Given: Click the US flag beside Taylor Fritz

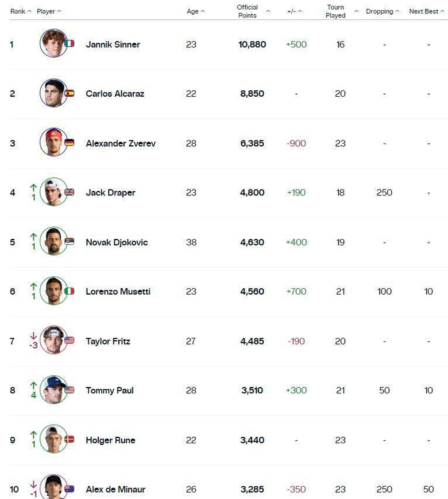Looking at the screenshot, I should 69,341.
